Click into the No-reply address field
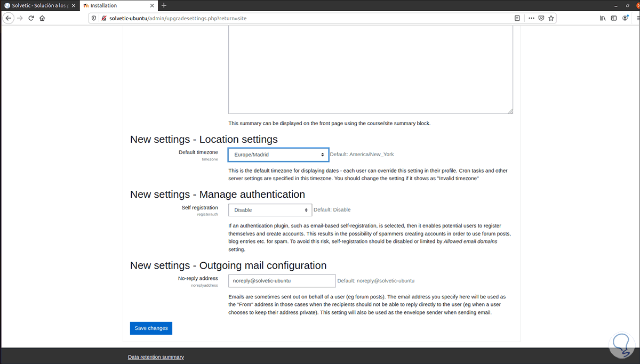640x364 pixels. (282, 281)
